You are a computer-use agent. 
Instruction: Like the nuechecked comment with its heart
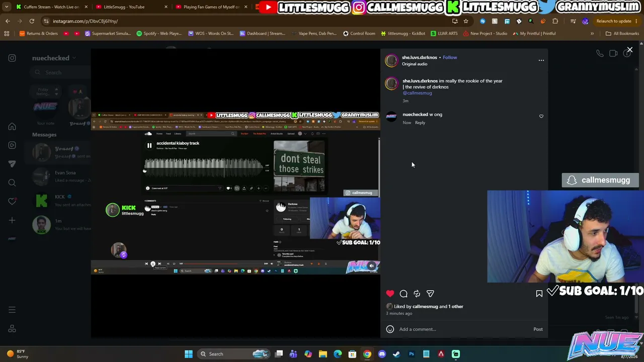(541, 116)
